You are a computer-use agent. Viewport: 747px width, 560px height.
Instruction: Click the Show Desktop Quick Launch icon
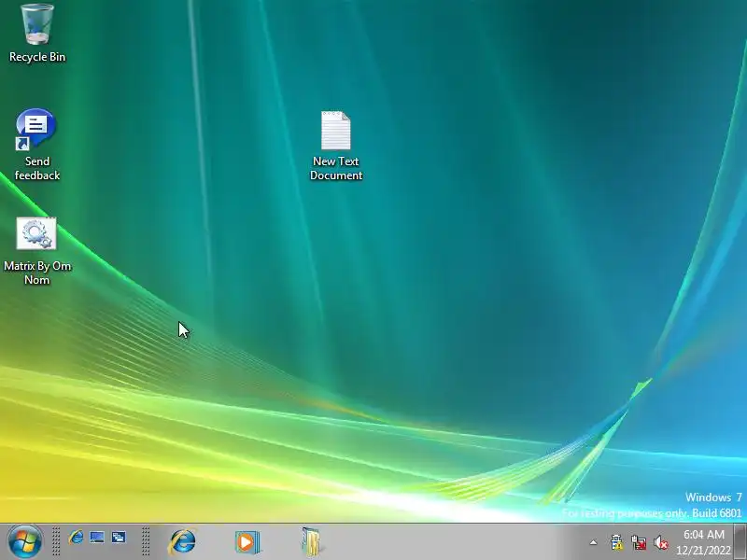pyautogui.click(x=97, y=538)
